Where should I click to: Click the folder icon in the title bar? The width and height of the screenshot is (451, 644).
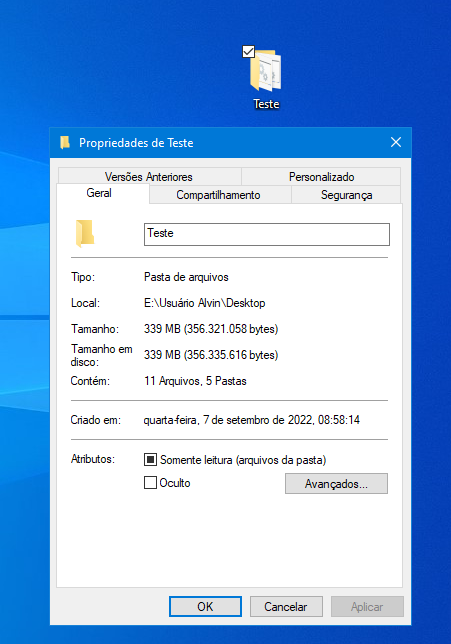click(65, 143)
